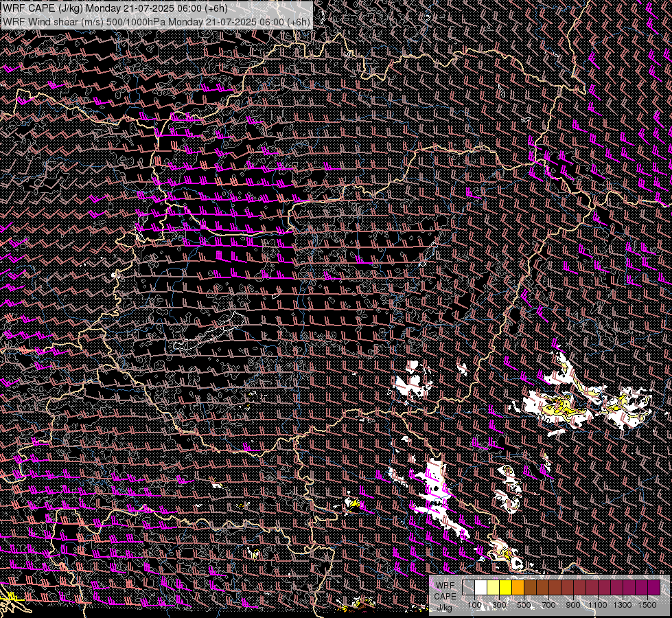Click the orange legend swatch
This screenshot has height=618, width=672.
point(518,587)
